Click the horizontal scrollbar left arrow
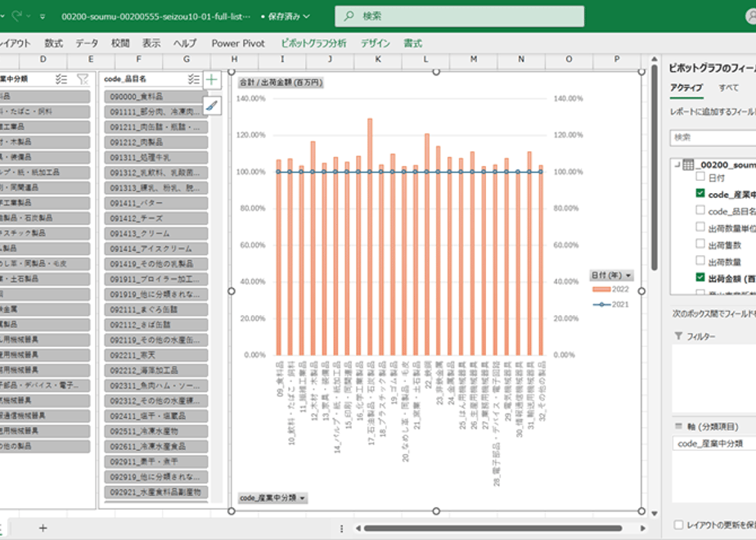The height and width of the screenshot is (540, 756). click(358, 529)
